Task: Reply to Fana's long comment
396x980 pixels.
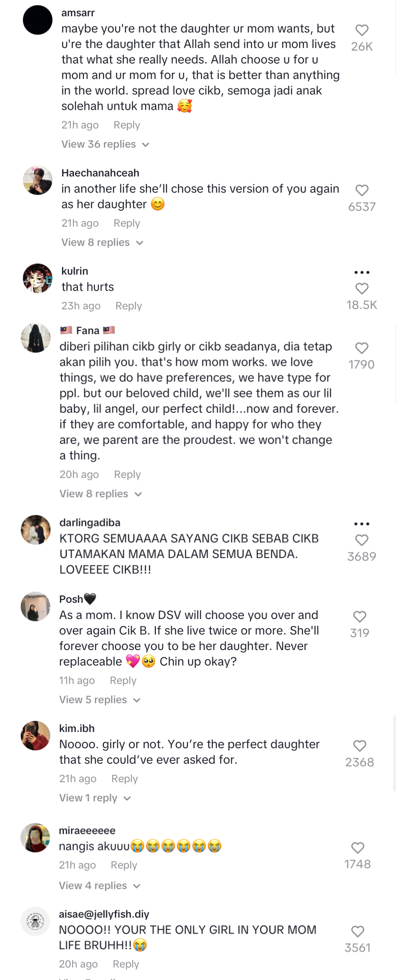Action: pos(127,475)
